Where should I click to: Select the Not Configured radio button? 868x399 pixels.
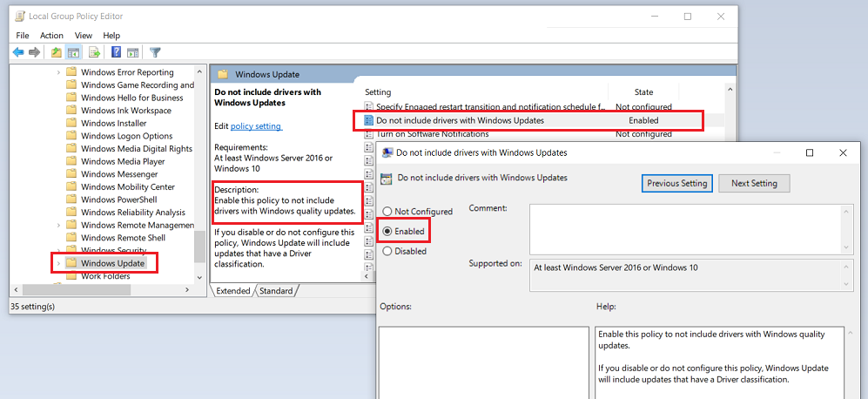pos(387,212)
